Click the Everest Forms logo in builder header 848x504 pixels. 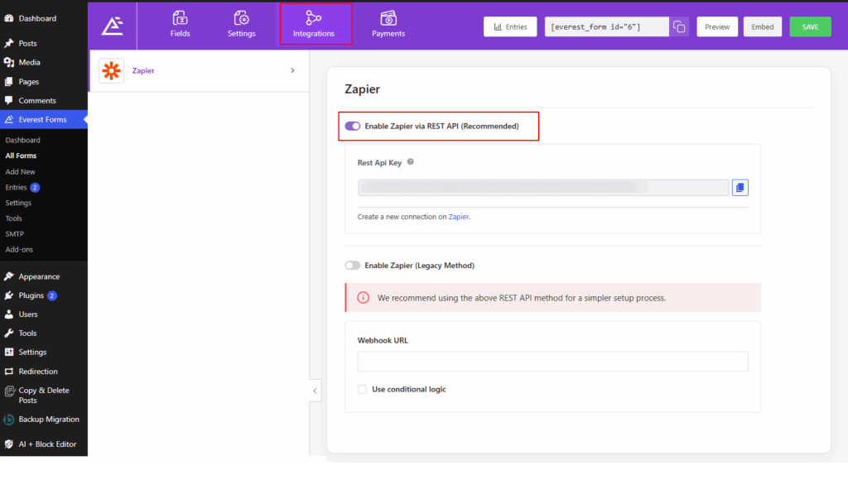point(112,25)
